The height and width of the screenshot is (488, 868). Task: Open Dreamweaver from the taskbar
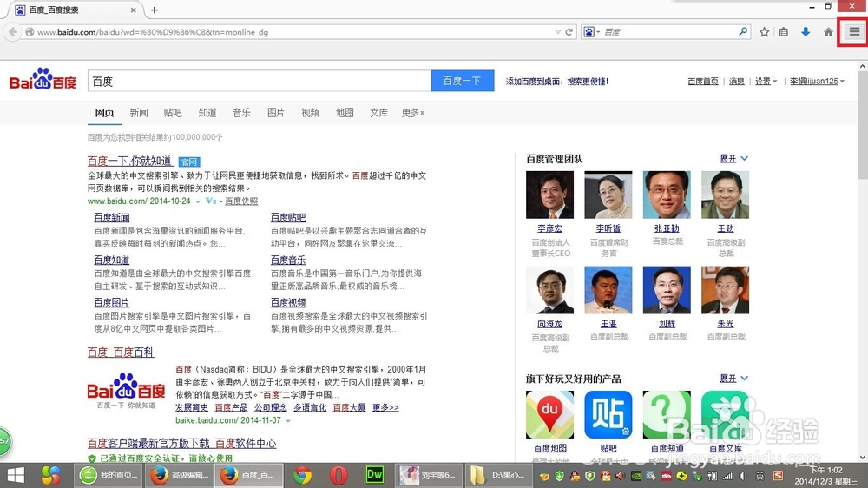[375, 475]
